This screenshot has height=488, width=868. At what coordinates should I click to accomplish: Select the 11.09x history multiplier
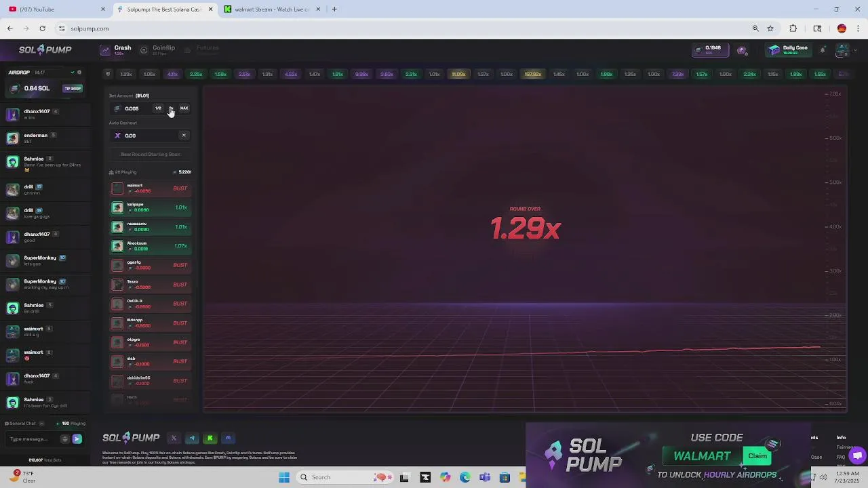[x=458, y=74]
